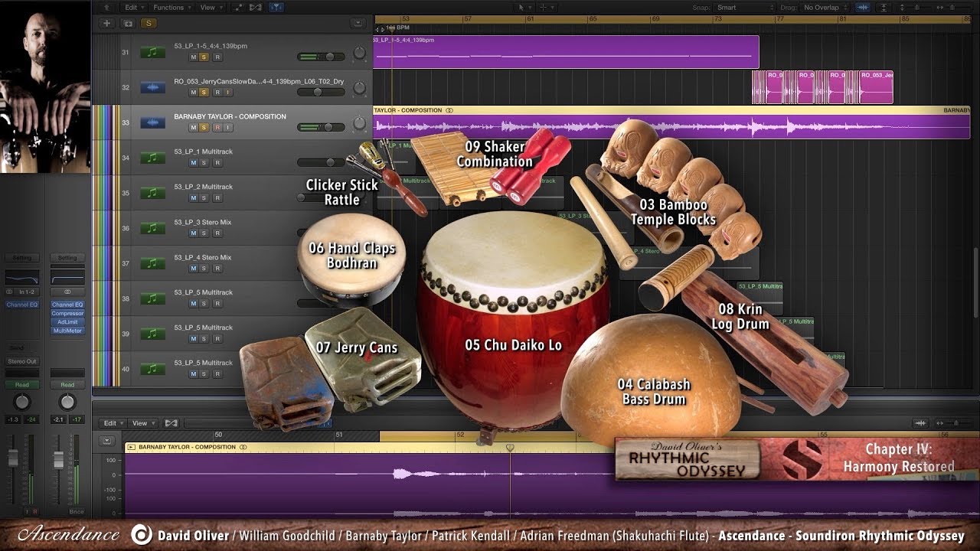
Task: Click the duplicate track button beside the plus
Action: pyautogui.click(x=127, y=23)
